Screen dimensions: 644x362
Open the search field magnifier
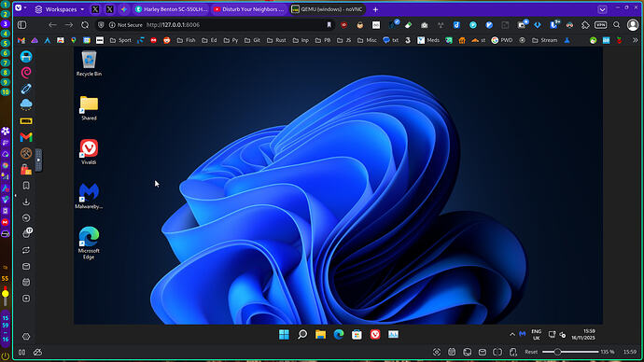pyautogui.click(x=617, y=25)
